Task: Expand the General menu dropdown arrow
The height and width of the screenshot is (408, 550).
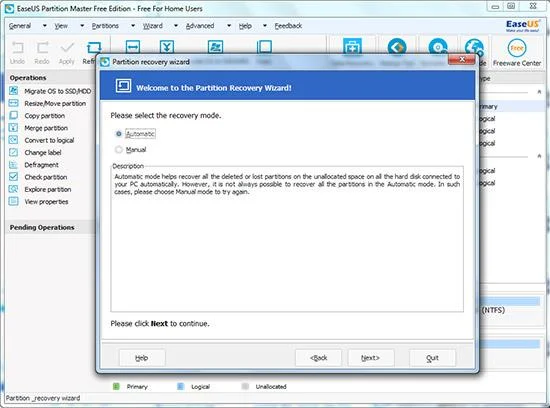Action: [x=45, y=26]
